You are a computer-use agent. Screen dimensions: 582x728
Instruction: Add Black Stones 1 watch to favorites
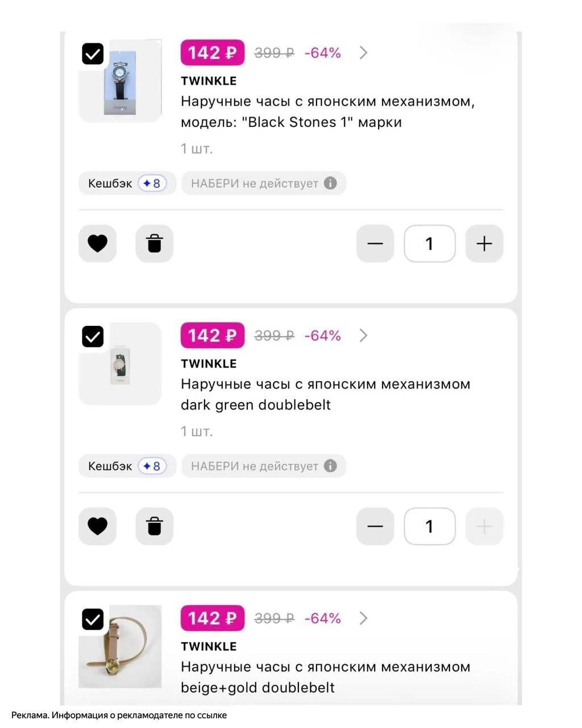pyautogui.click(x=97, y=243)
